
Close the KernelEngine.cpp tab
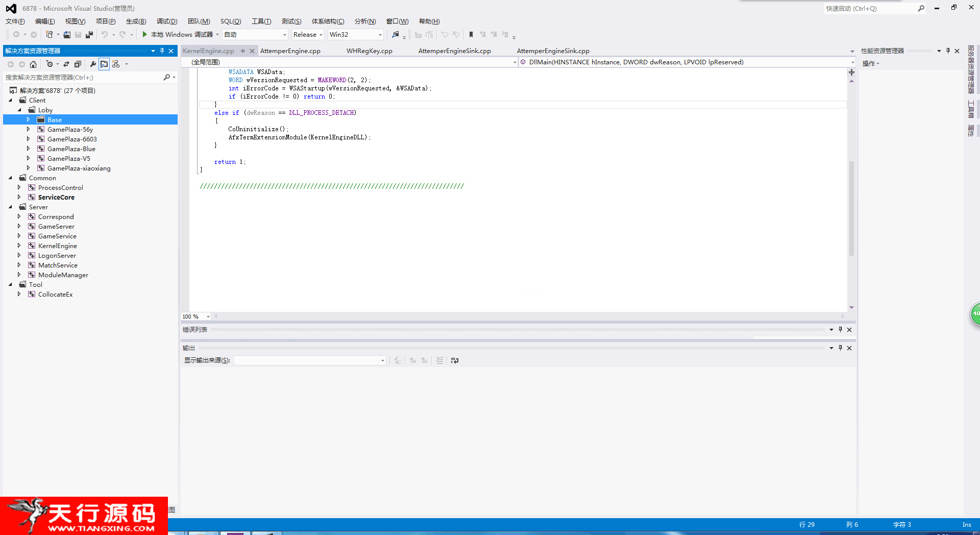pyautogui.click(x=252, y=51)
